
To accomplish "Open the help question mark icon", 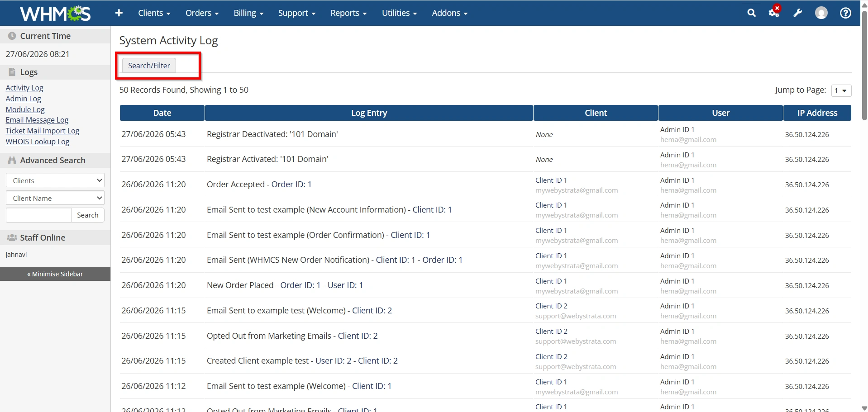I will click(845, 13).
